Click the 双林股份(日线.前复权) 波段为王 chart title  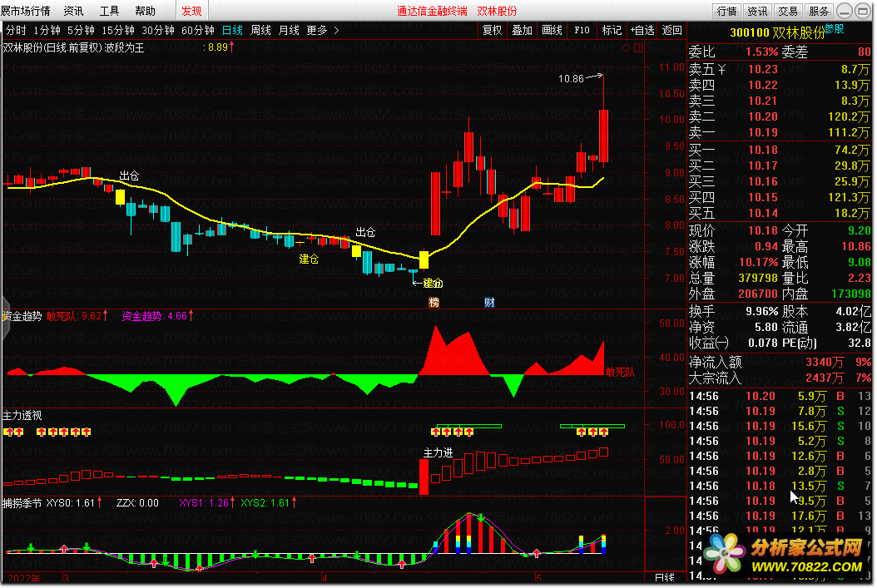[73, 47]
